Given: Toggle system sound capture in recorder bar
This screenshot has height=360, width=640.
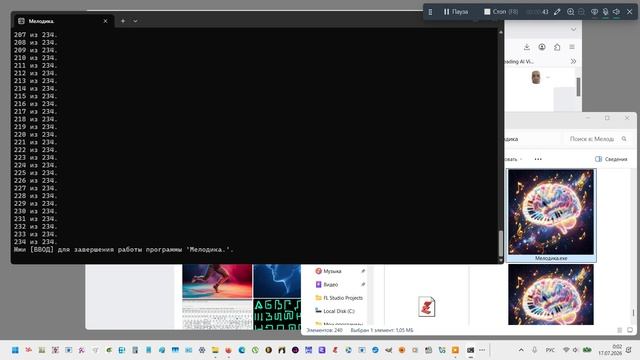Looking at the screenshot, I should 617,12.
